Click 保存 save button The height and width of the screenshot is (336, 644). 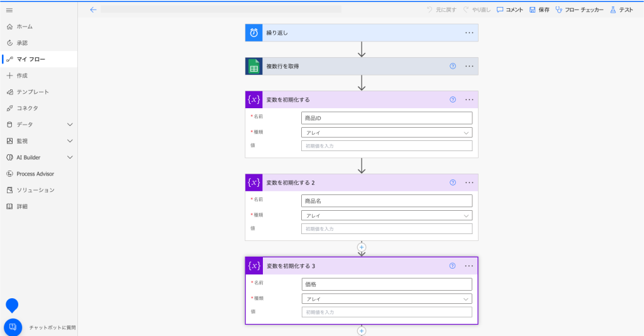pyautogui.click(x=539, y=10)
